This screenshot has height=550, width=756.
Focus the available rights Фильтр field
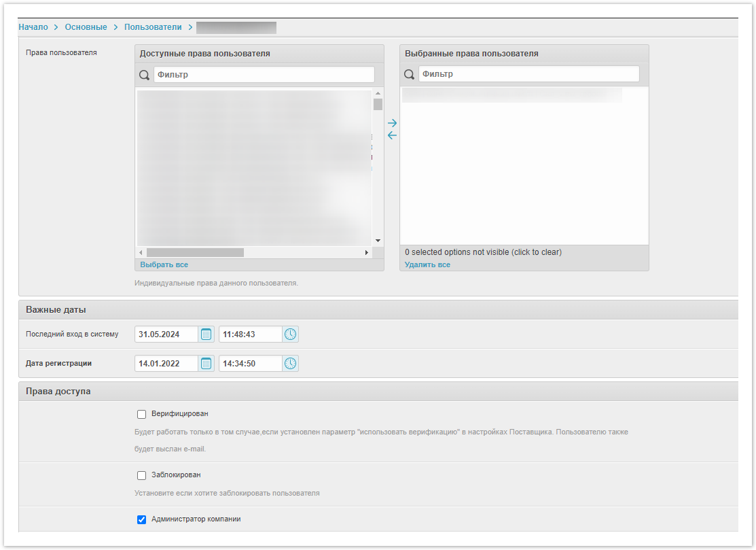[264, 75]
